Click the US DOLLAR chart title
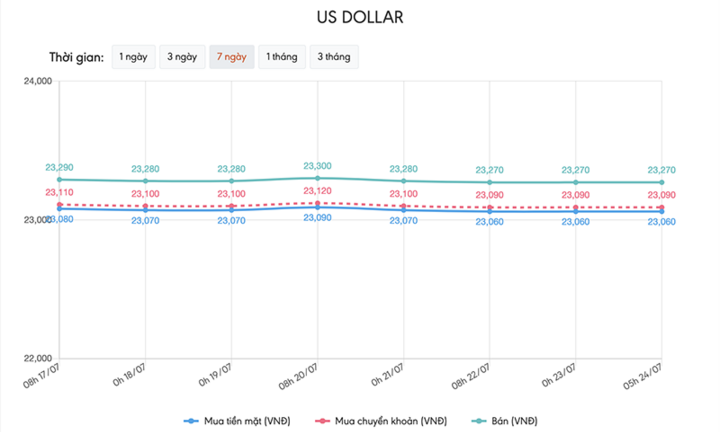Screen dimensions: 720x432 (x=360, y=18)
